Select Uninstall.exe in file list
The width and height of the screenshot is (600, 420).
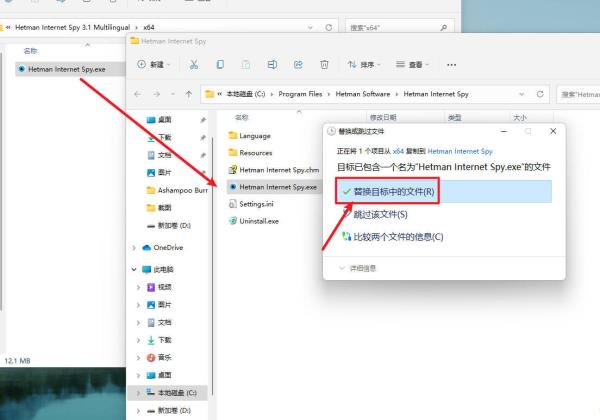[259, 220]
